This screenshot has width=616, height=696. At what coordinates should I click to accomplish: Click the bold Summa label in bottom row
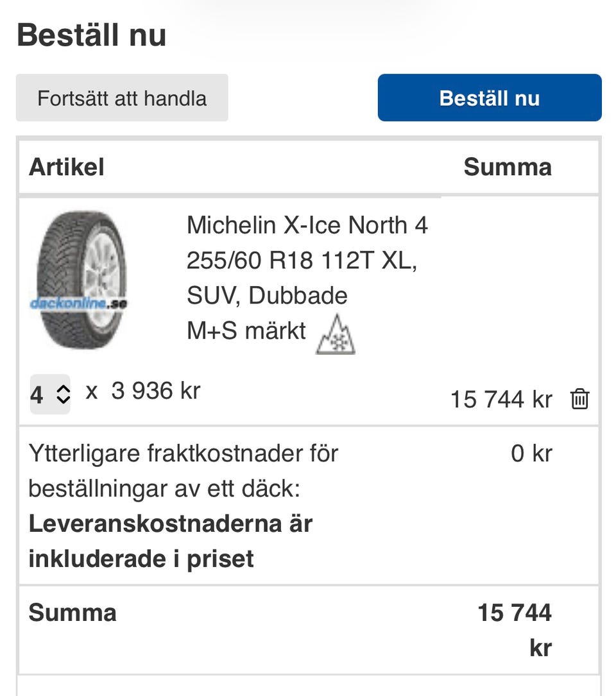pos(73,613)
